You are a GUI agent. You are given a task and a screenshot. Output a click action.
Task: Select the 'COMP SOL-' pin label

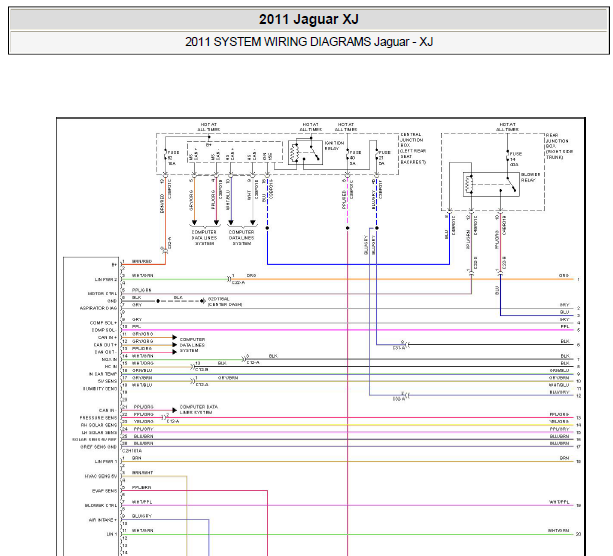(104, 330)
